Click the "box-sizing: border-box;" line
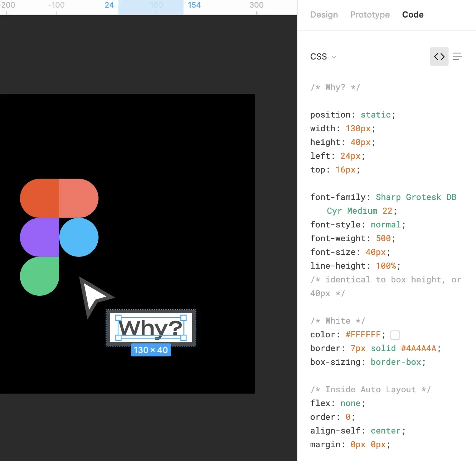 tap(368, 362)
